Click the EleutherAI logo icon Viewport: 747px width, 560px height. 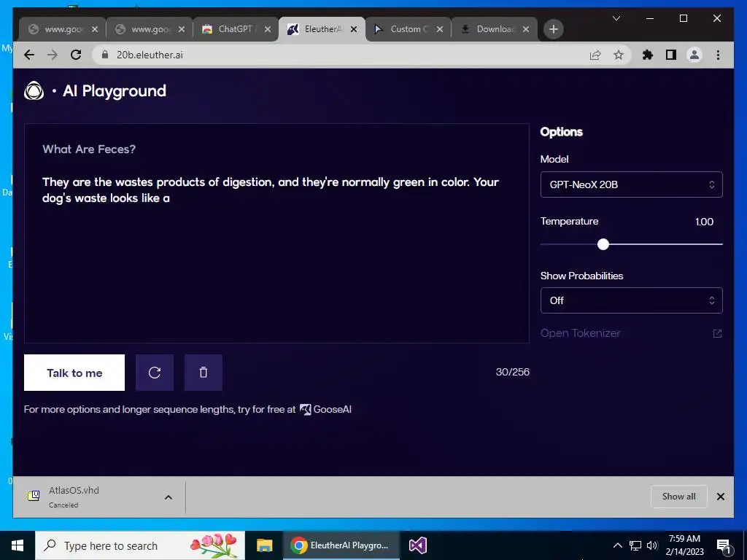pos(34,90)
